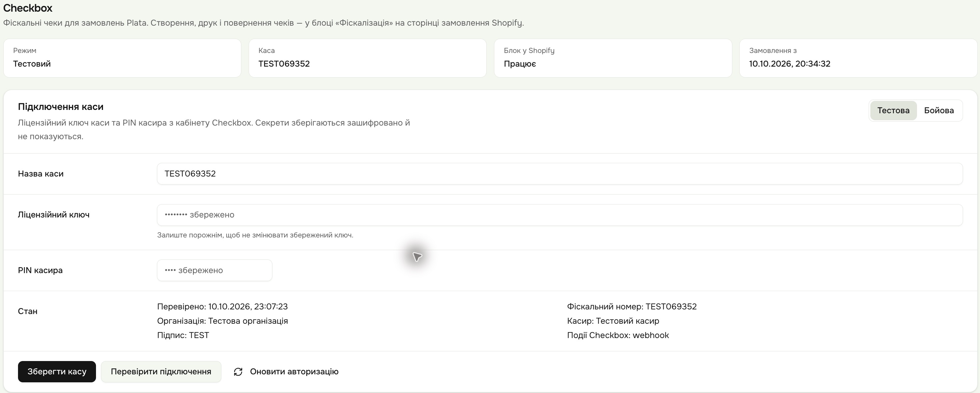
Task: Select the Checkbox page heading
Action: [28, 8]
